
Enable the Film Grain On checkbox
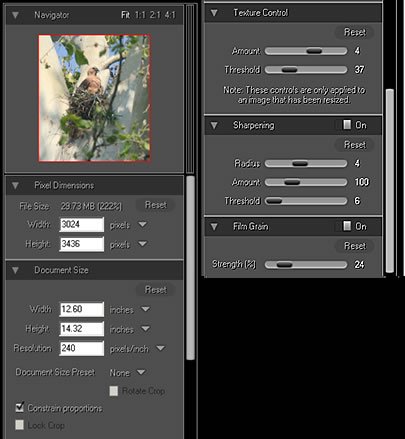click(347, 226)
